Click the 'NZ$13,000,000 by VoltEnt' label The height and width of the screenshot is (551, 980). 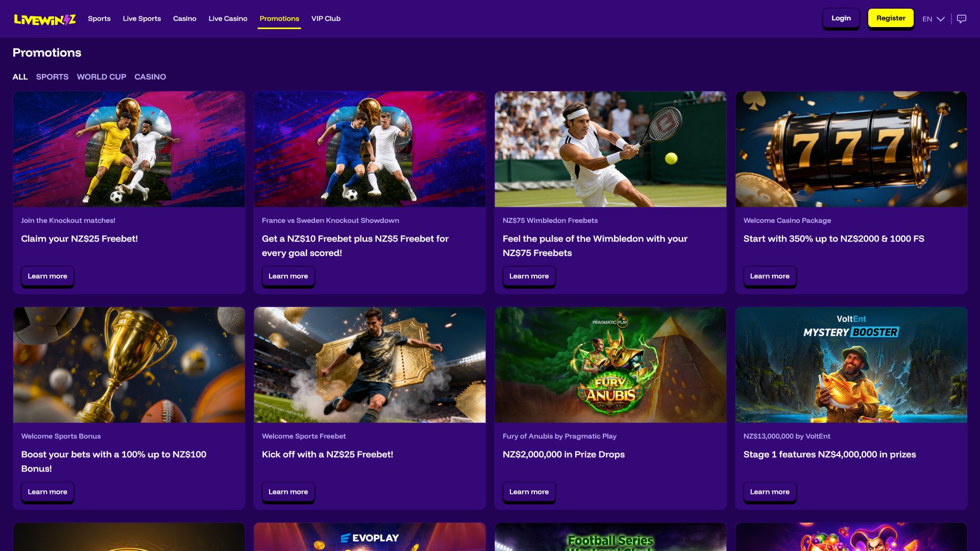(787, 436)
